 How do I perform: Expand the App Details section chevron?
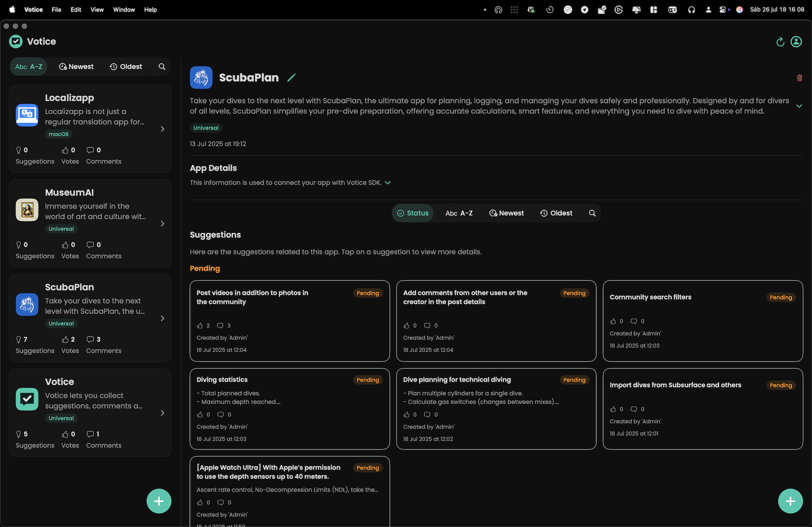[x=387, y=183]
